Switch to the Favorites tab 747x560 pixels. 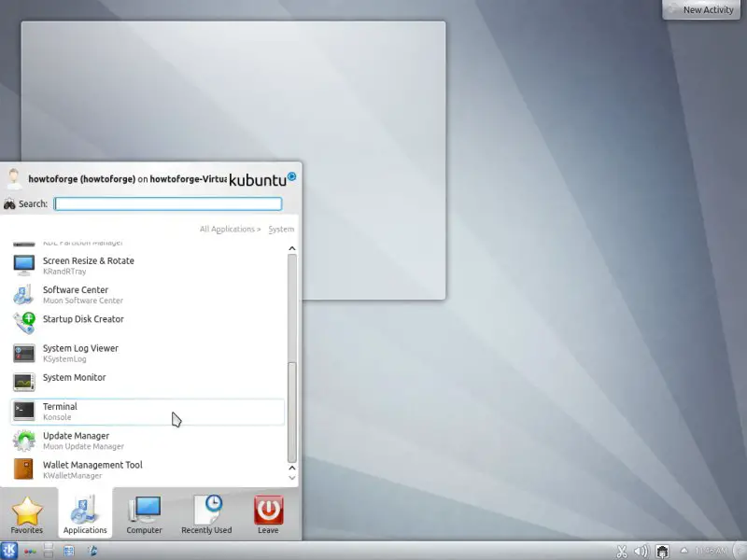click(27, 514)
